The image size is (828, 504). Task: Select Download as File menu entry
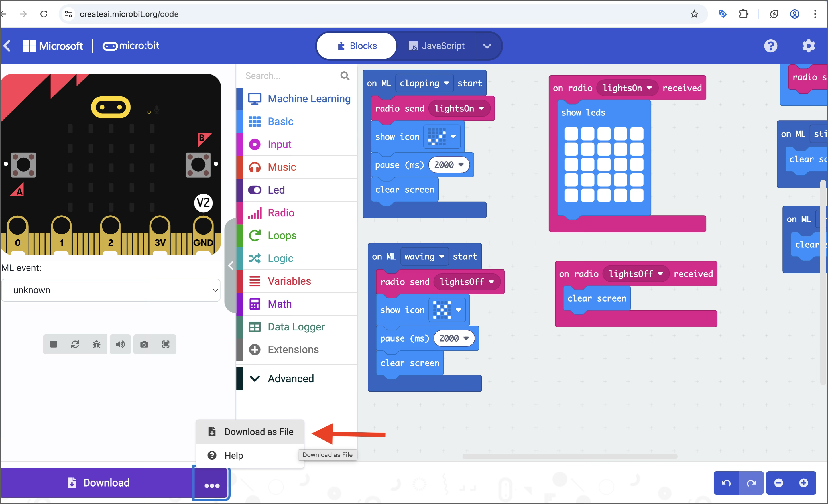pos(258,431)
